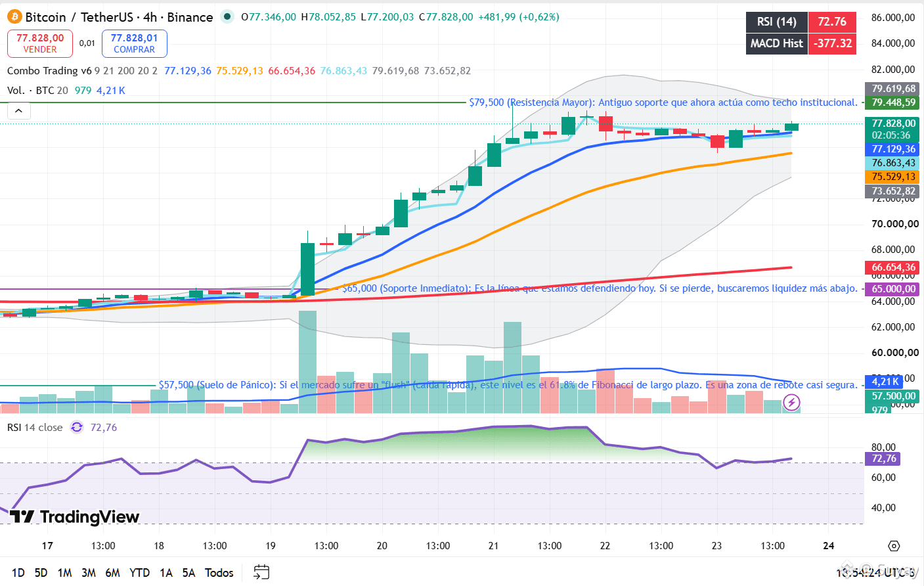Click date 19 on the time axis
Screen dimensions: 924x586
click(271, 546)
